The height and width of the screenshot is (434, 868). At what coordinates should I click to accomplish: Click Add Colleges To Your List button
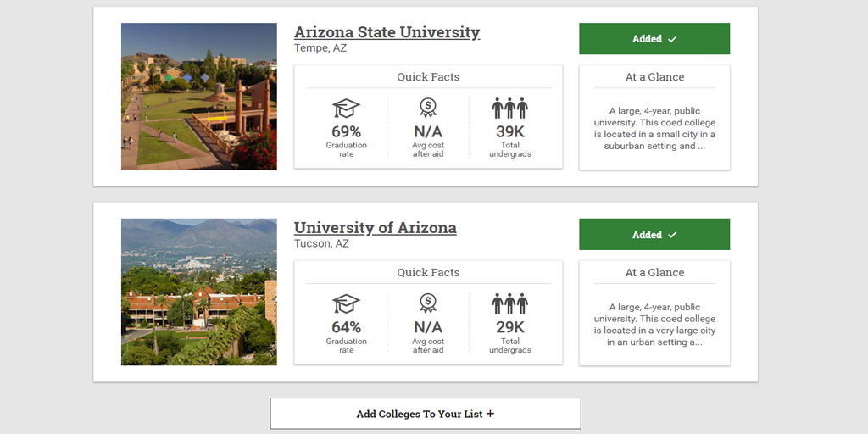click(x=426, y=414)
